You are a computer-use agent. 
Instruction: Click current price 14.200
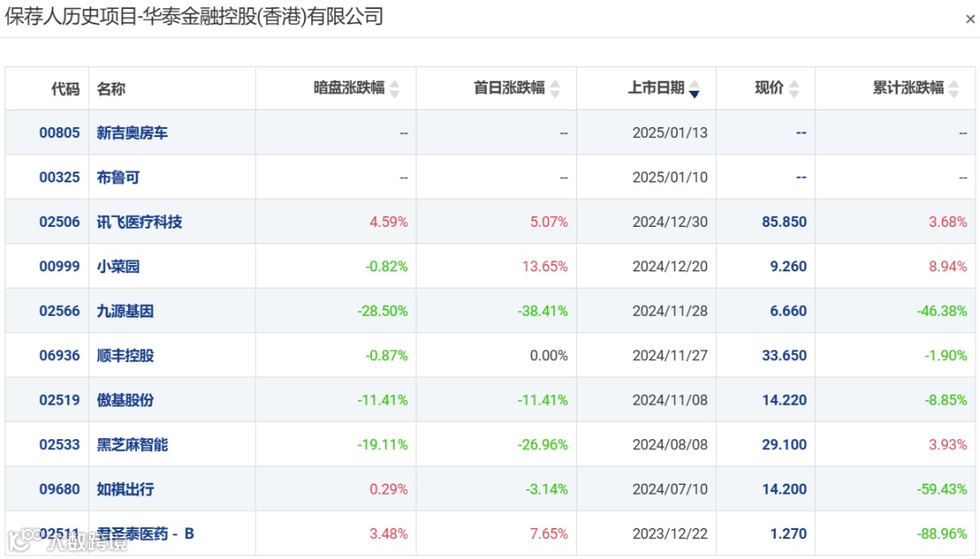[x=784, y=489]
